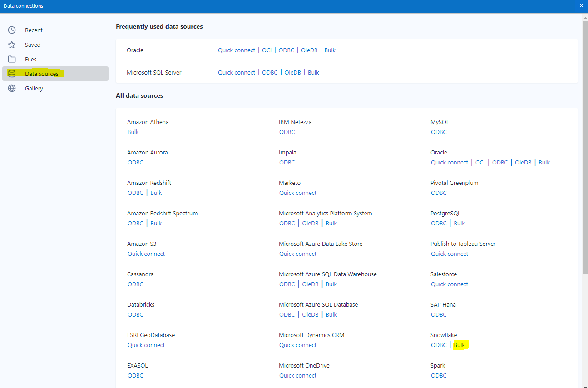Select ODBC under SAP Hana
Viewport: 588px width, 388px height.
[439, 314]
